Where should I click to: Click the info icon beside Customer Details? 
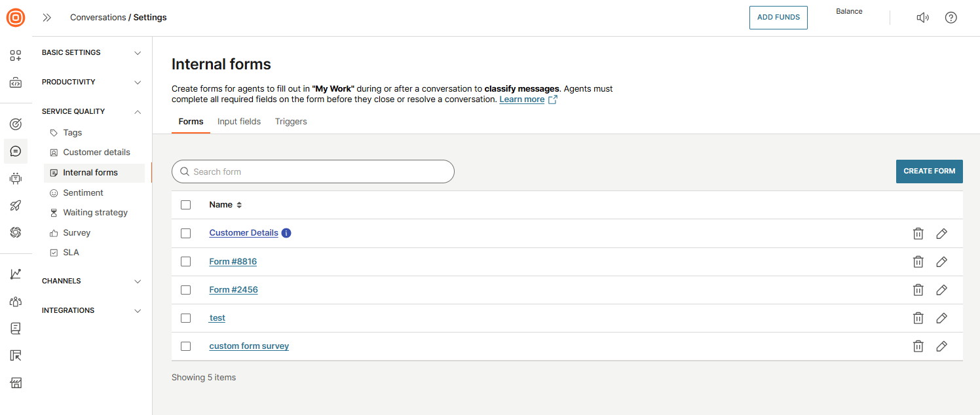tap(286, 233)
